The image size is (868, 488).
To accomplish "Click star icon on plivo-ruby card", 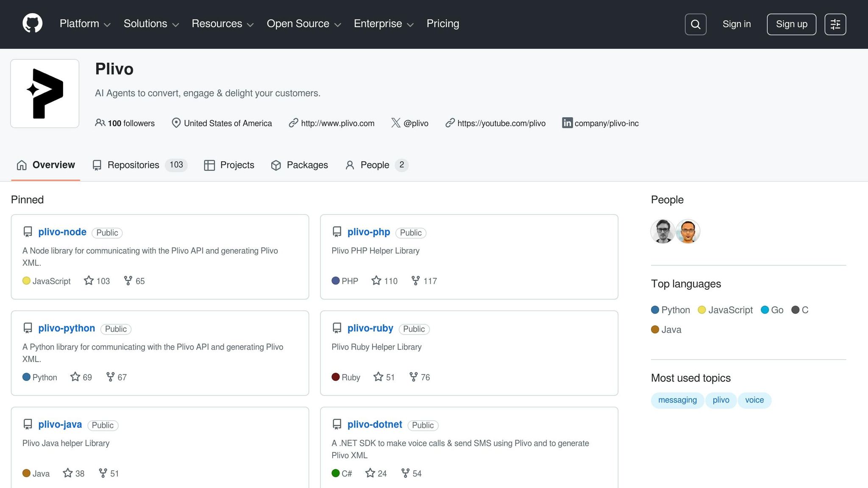I will (378, 377).
